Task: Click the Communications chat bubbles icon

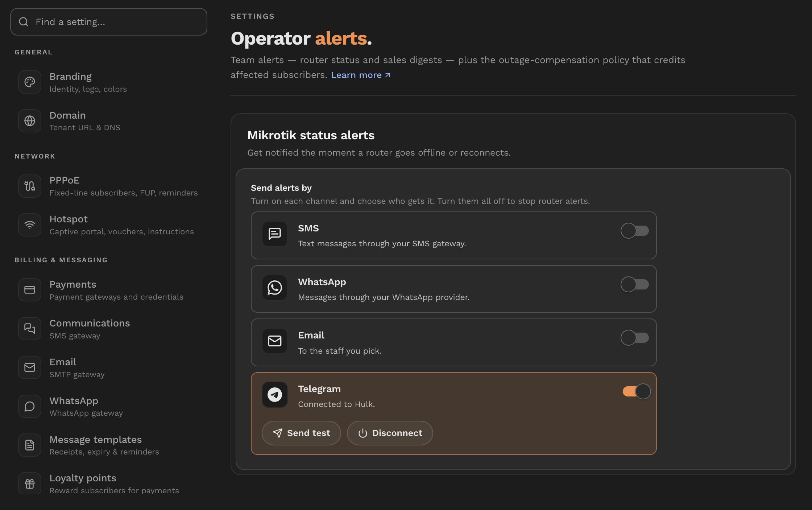Action: coord(30,329)
